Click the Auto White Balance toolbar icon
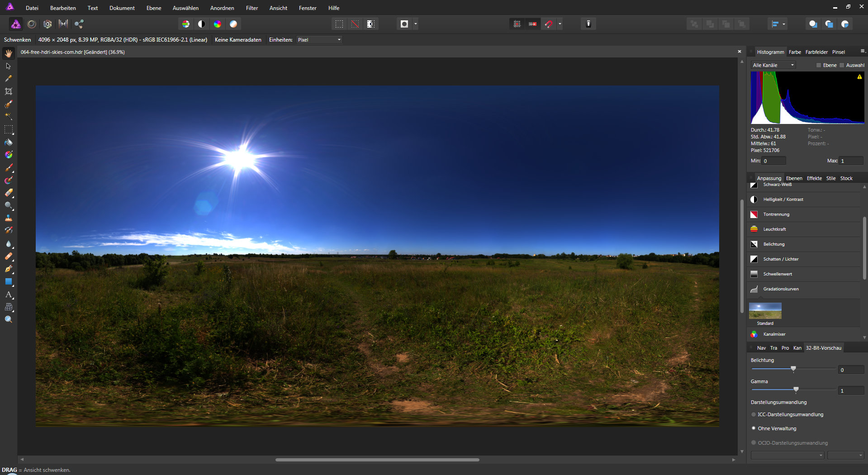 [233, 24]
